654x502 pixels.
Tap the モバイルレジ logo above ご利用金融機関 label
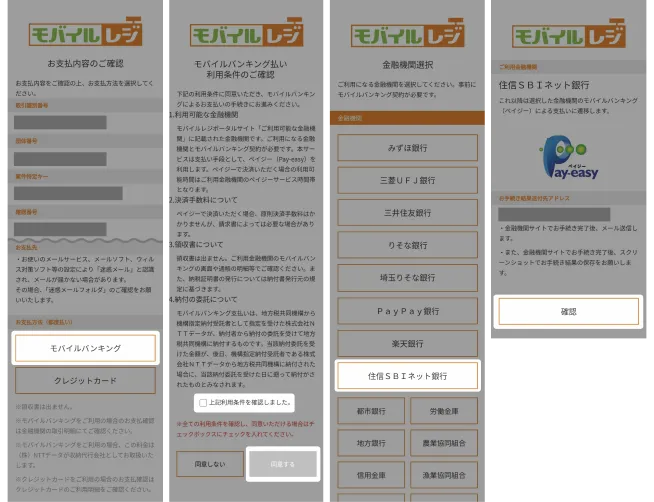569,33
